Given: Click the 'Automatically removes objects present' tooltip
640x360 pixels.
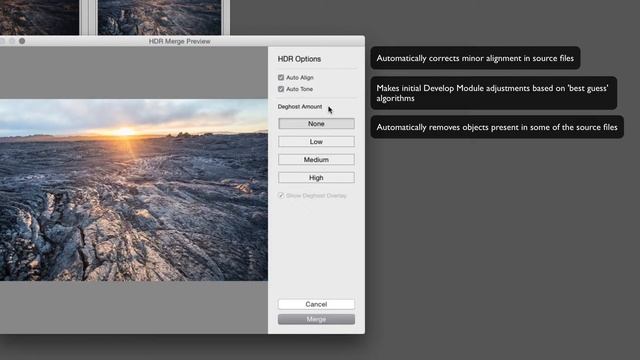Looking at the screenshot, I should tap(497, 127).
